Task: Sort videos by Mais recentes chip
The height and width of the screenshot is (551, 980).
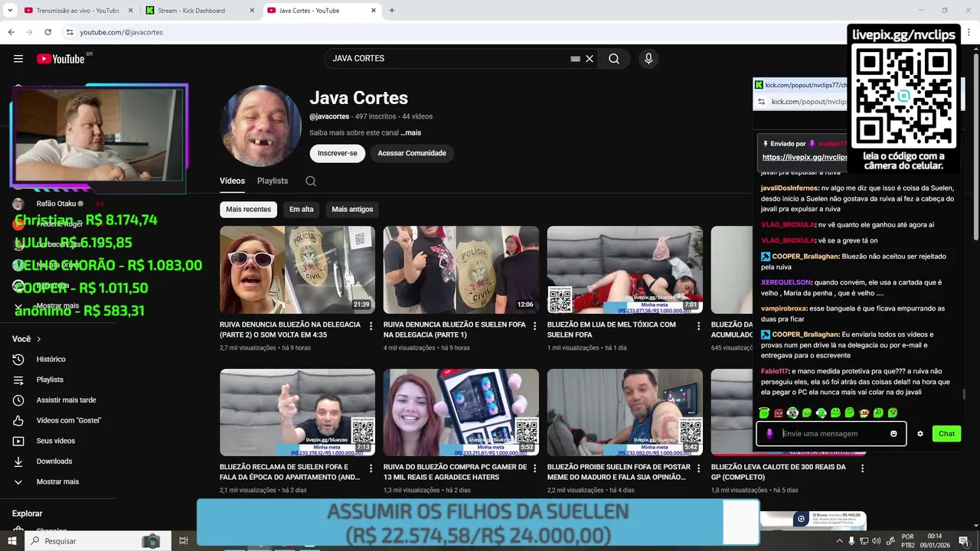Action: (x=248, y=209)
